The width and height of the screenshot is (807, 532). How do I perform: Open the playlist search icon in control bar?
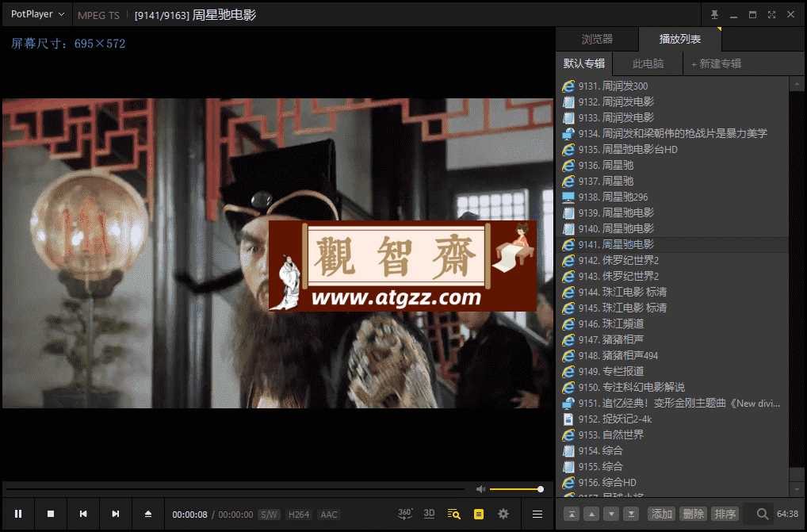(x=454, y=514)
